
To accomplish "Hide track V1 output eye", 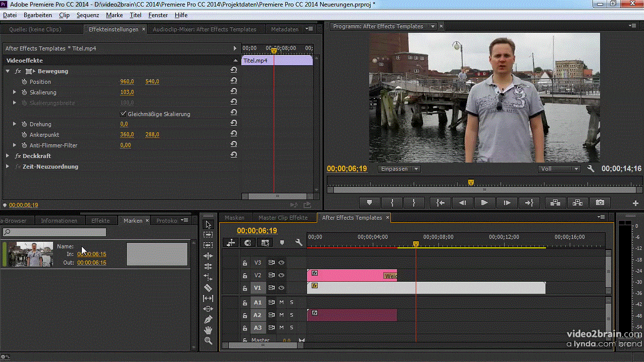I will click(x=281, y=288).
